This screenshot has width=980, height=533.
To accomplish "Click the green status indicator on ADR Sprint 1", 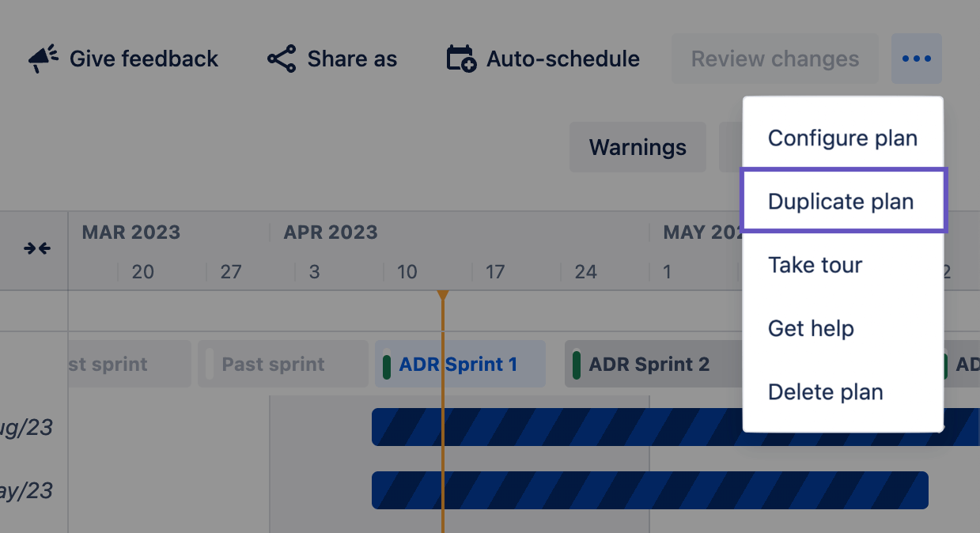I will click(387, 363).
